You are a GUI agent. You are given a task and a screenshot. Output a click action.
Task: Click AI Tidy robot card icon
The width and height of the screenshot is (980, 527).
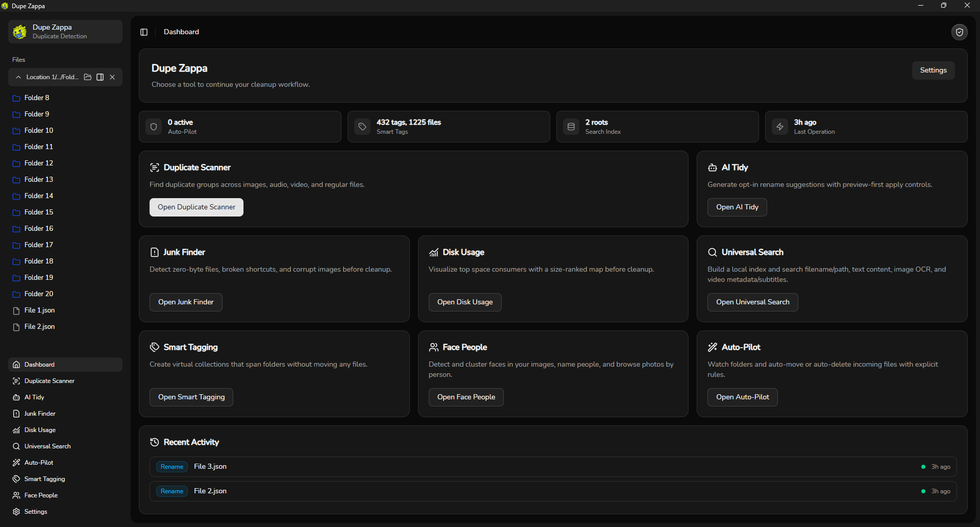713,167
